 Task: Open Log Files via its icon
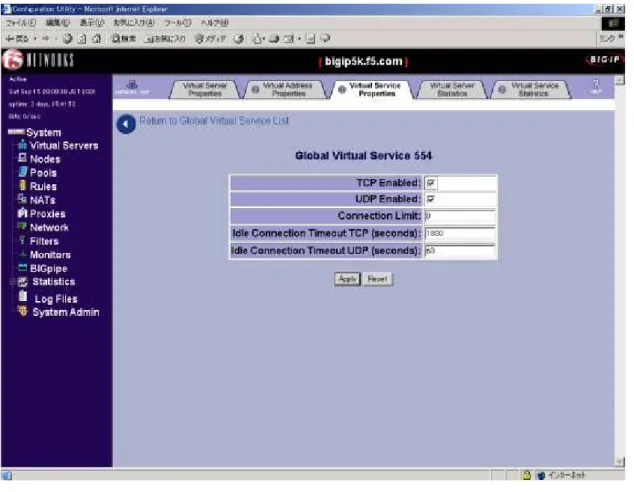pos(23,296)
